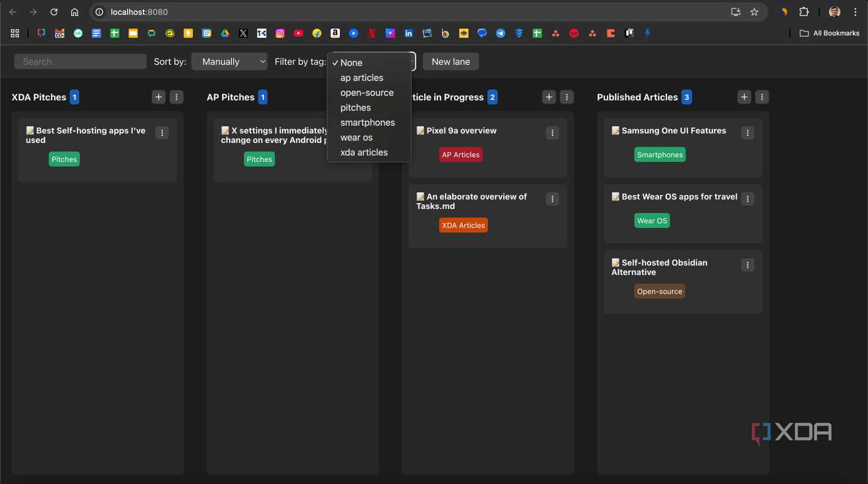The width and height of the screenshot is (868, 484).
Task: Open the Google Drive bookmark
Action: [x=225, y=34]
